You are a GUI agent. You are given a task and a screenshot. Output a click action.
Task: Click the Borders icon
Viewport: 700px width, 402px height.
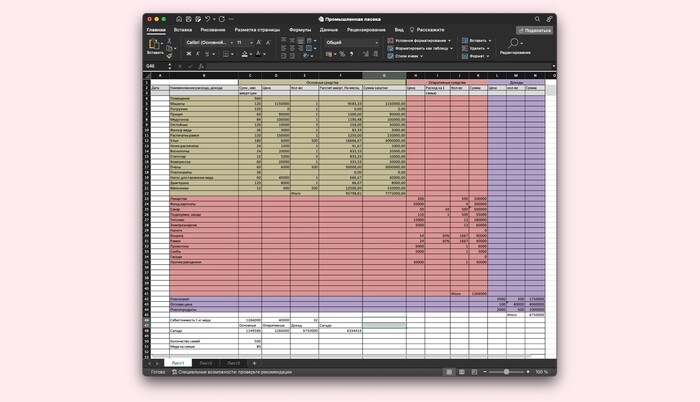(226, 54)
